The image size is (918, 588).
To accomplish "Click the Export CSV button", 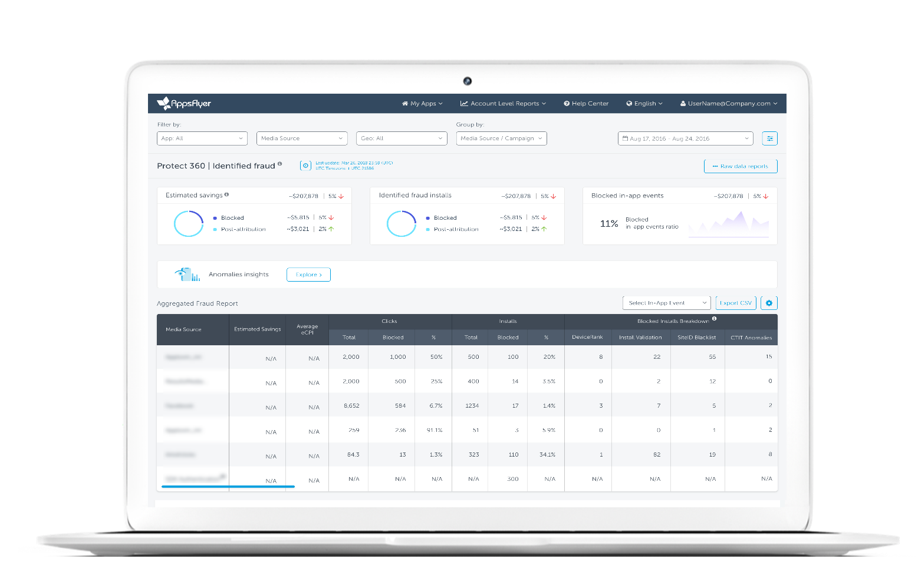I will 735,303.
